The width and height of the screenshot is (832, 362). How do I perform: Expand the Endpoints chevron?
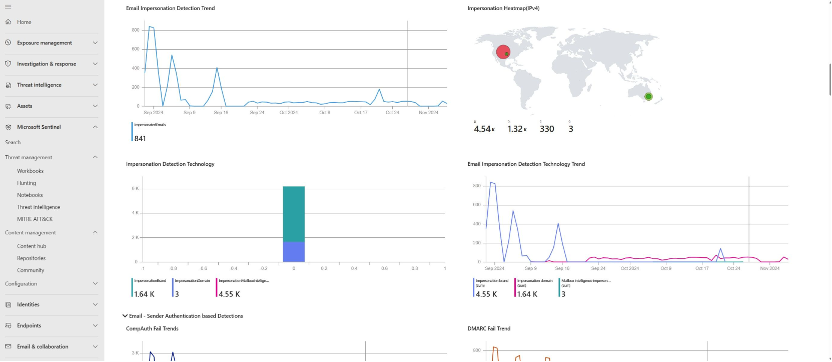tap(95, 325)
